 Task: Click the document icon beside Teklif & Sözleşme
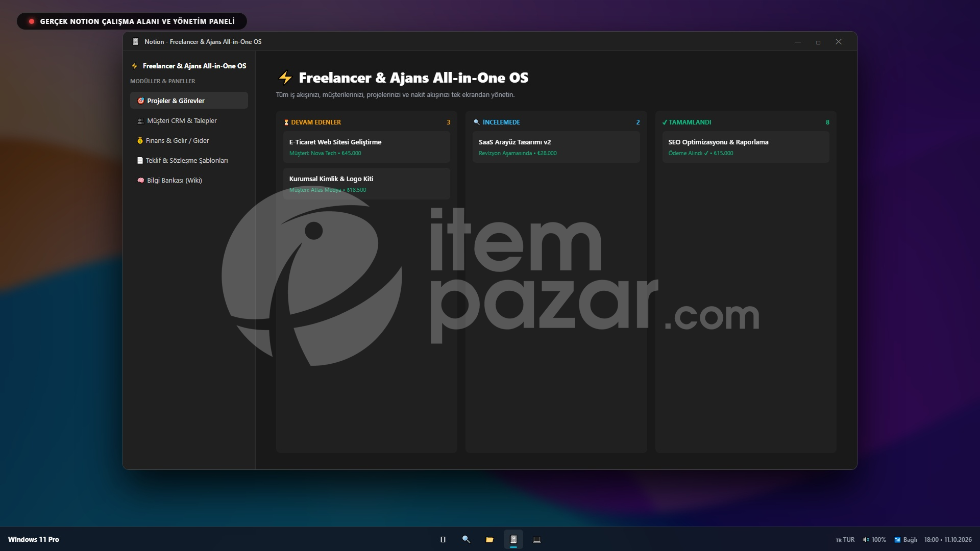140,160
